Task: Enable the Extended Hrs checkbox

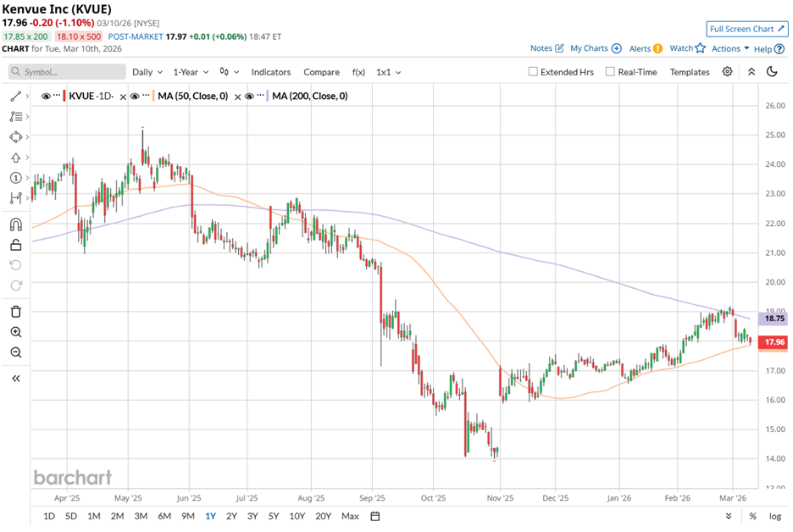Action: [x=533, y=72]
